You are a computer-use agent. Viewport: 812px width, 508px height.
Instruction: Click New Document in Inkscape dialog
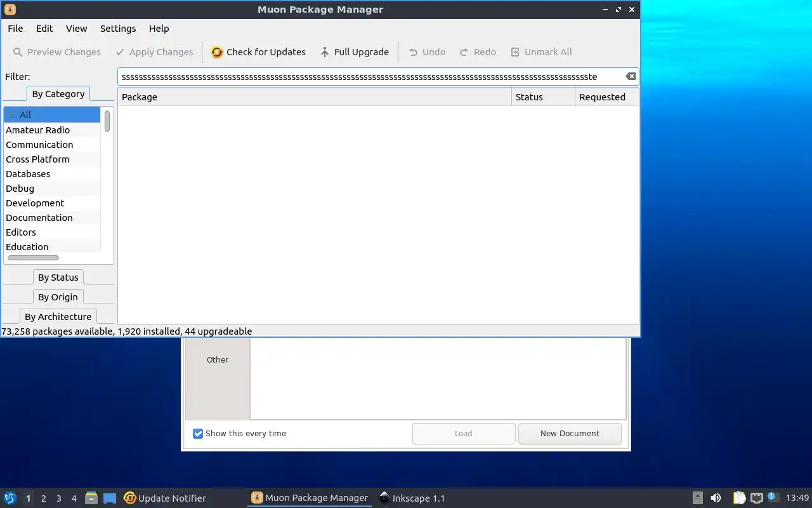click(570, 434)
